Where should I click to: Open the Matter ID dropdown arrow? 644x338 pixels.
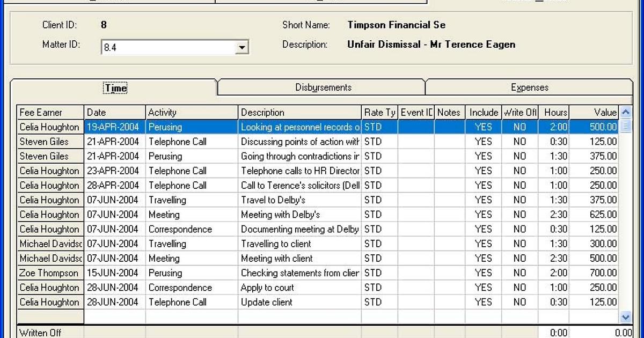pos(242,47)
